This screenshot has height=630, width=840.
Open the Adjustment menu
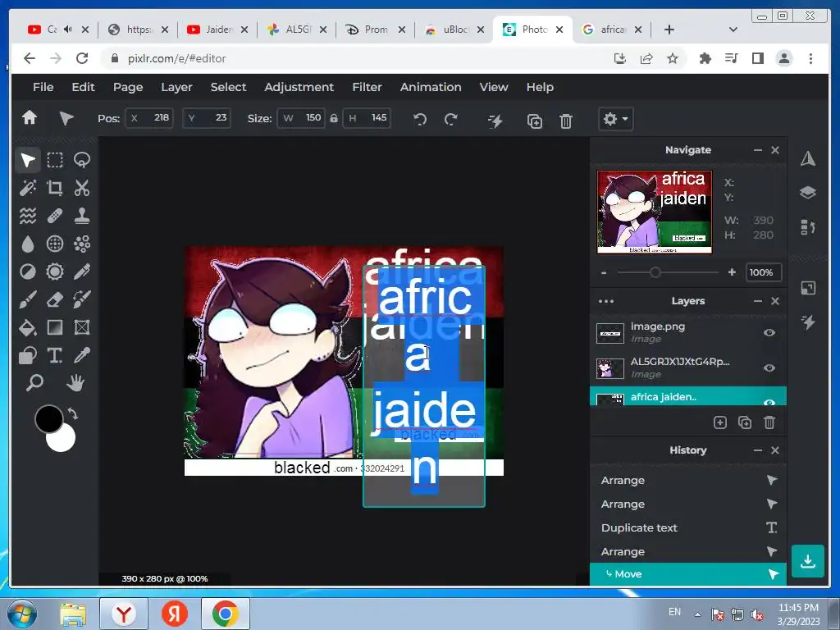pyautogui.click(x=299, y=87)
